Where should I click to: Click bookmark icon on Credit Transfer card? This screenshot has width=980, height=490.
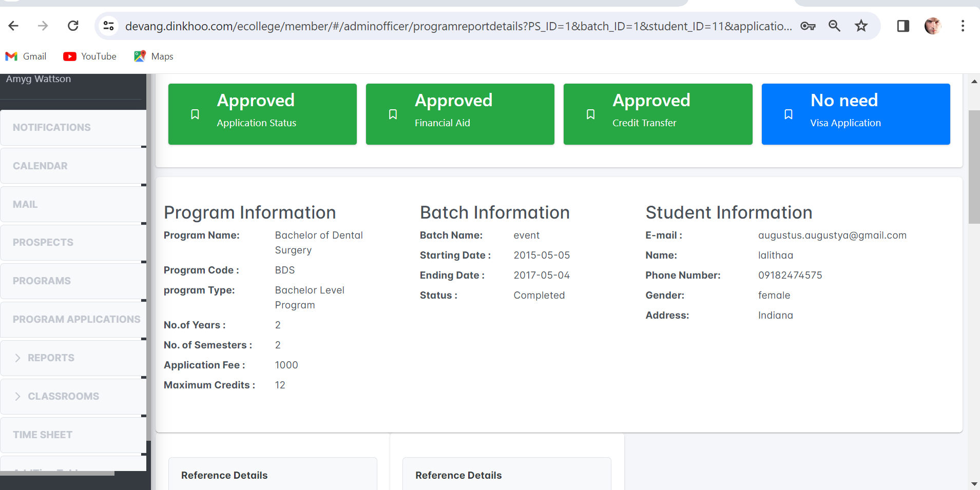click(591, 114)
